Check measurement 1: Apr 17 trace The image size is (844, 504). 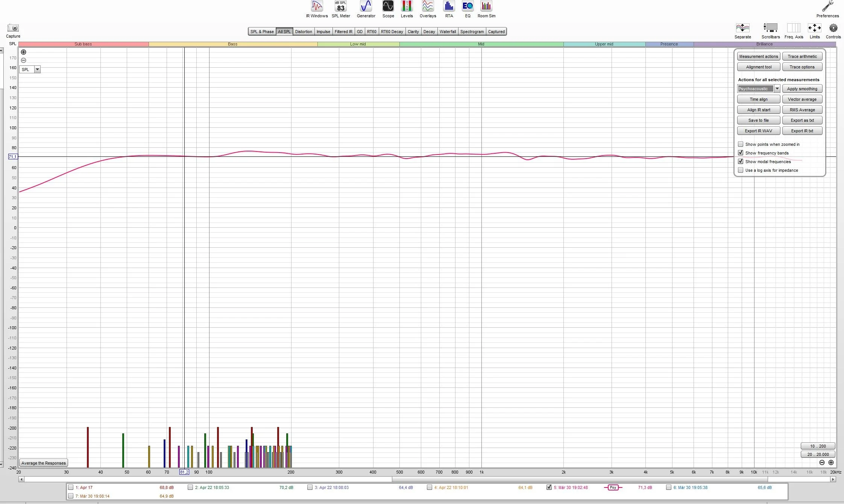click(x=70, y=487)
